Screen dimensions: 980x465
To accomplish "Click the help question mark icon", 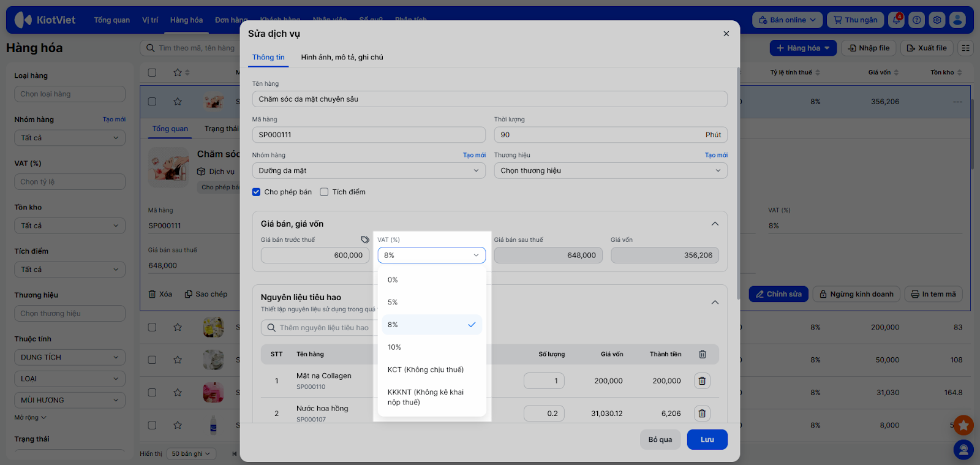I will click(917, 20).
